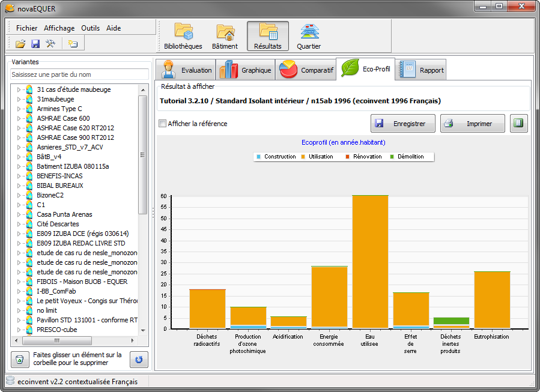Click the Imprimer button
This screenshot has width=540, height=392.
(473, 123)
